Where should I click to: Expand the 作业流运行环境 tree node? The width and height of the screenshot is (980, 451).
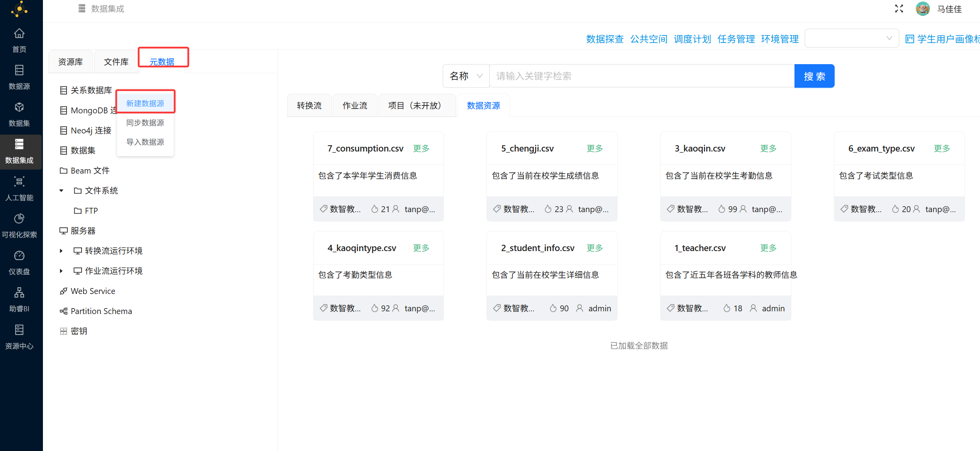[61, 271]
